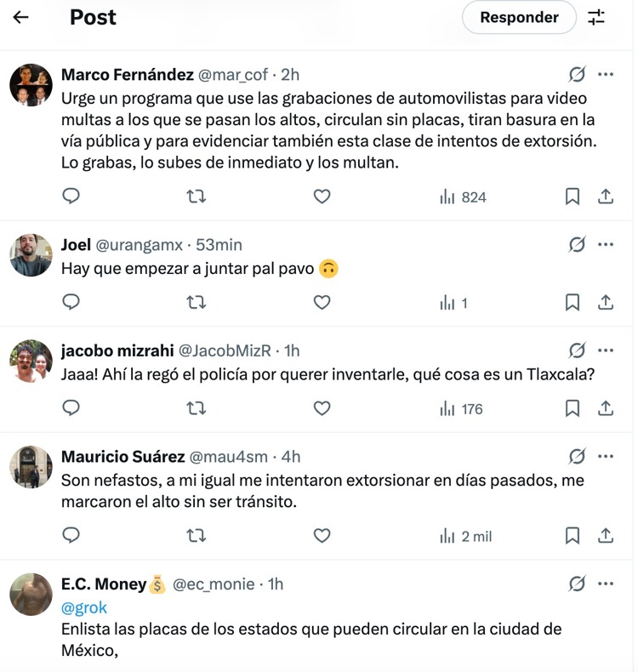
Task: Open more options on Marco Fernández's post
Action: click(x=606, y=74)
